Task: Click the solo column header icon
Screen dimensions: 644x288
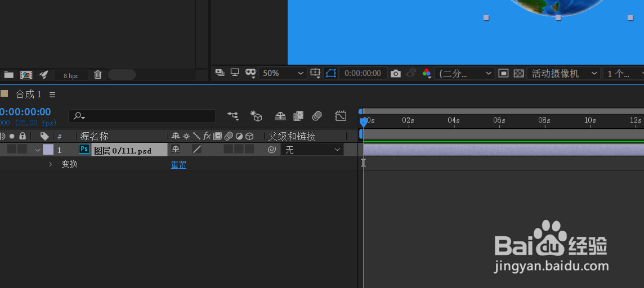Action: point(11,136)
